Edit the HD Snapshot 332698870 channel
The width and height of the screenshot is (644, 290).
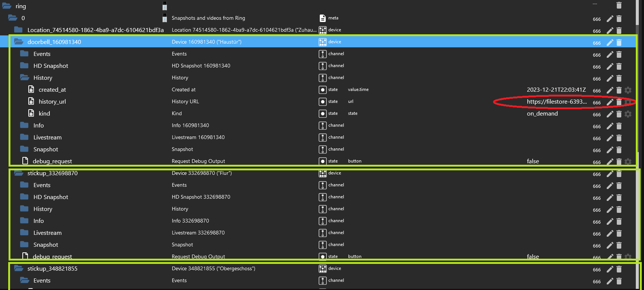click(x=610, y=198)
